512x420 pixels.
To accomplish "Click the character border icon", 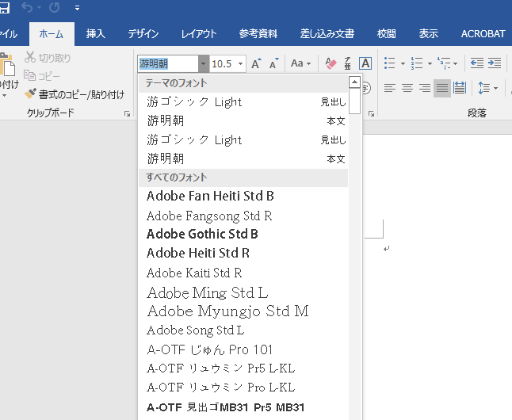I will point(365,63).
